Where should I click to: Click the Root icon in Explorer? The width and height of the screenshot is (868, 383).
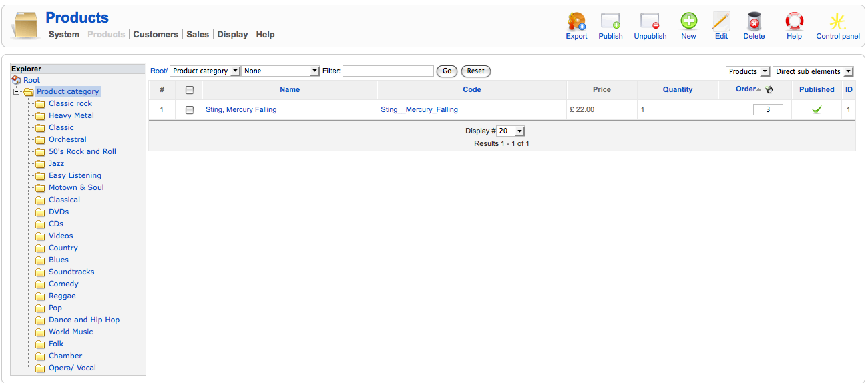[17, 80]
